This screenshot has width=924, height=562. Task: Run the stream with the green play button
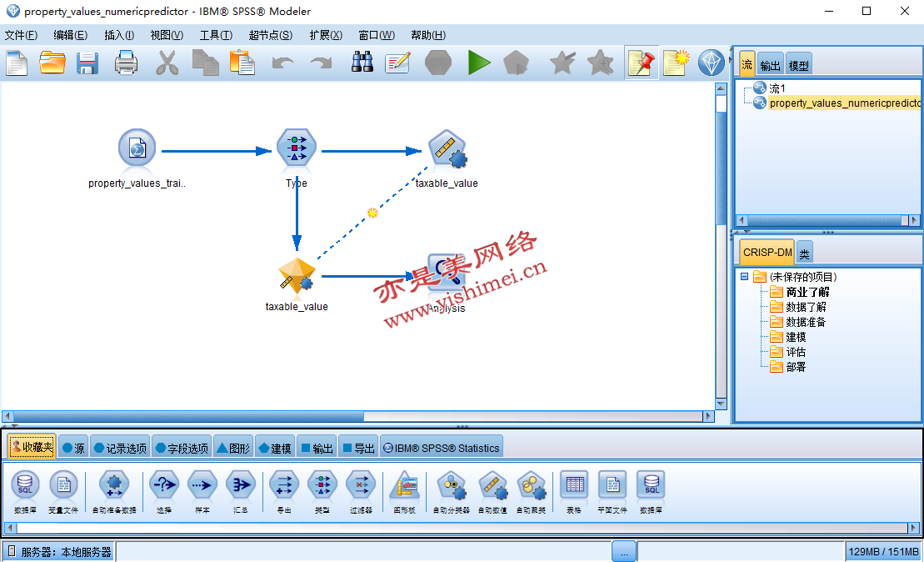click(479, 63)
